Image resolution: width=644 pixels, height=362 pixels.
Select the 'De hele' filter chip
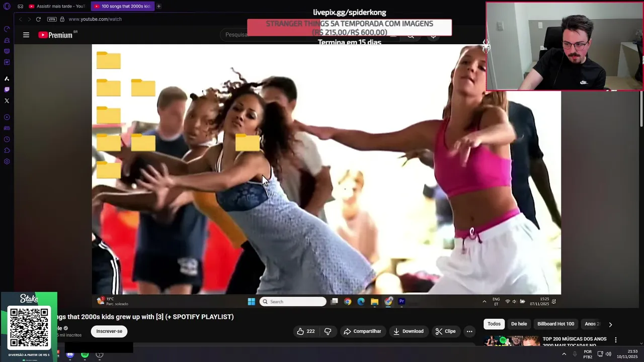click(x=519, y=324)
